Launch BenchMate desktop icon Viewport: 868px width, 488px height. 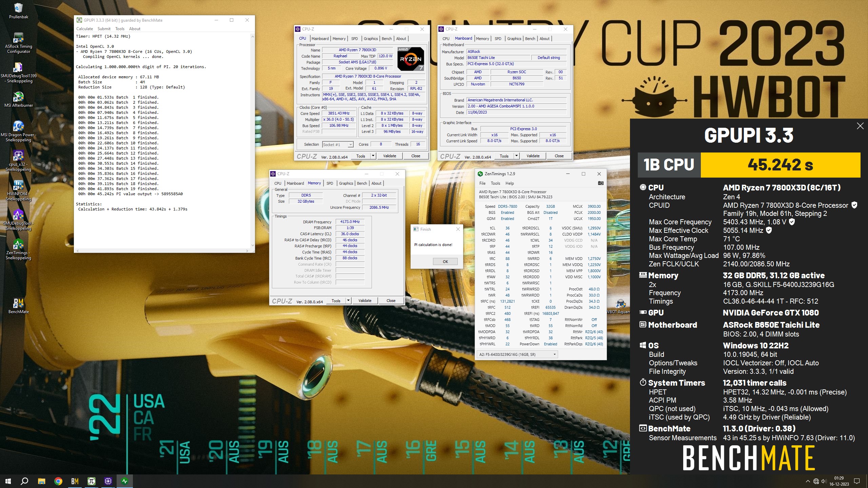click(x=18, y=306)
